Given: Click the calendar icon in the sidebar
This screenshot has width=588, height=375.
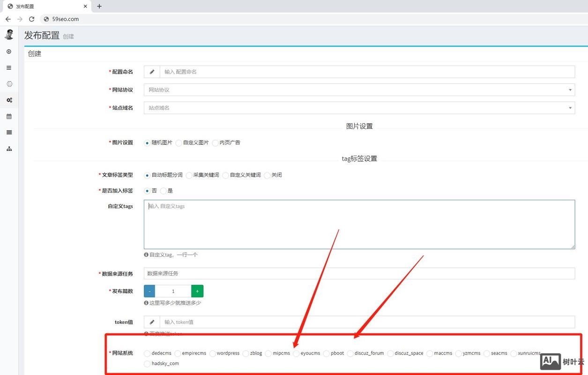Looking at the screenshot, I should (8, 116).
